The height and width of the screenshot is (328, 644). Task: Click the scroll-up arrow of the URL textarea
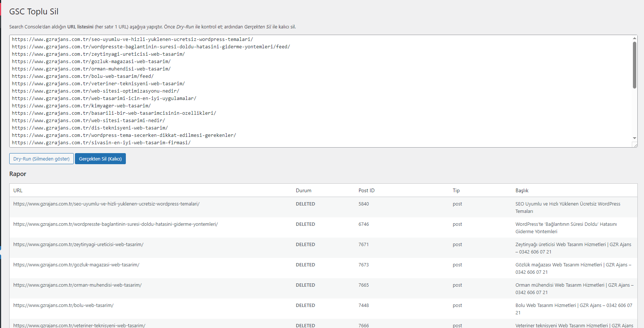[x=634, y=38]
